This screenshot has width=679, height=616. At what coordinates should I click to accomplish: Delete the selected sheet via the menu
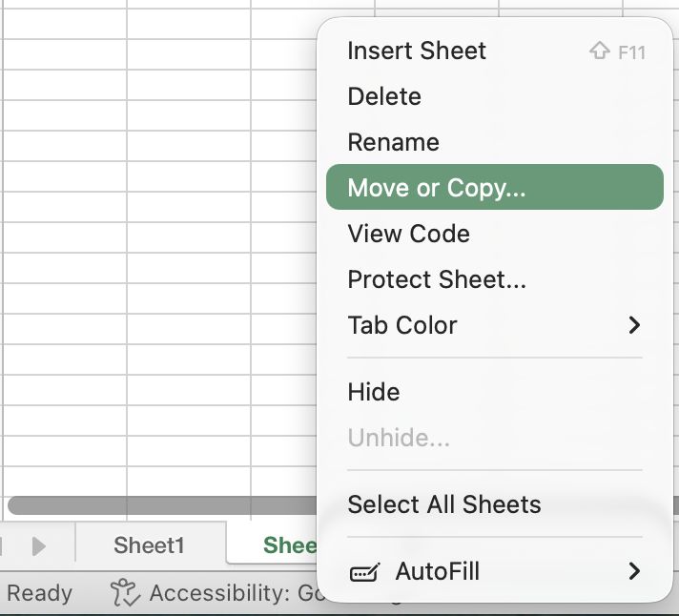[384, 96]
